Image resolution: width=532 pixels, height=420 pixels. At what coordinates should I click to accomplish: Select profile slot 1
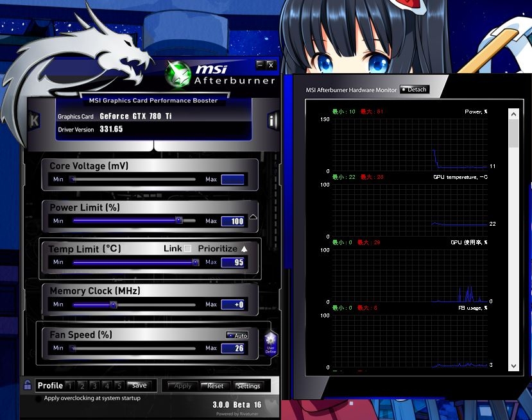(70, 385)
